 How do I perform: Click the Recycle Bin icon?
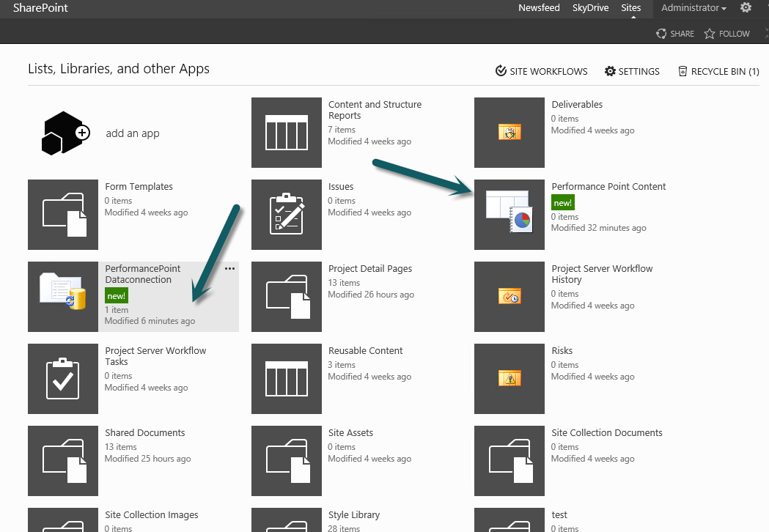pyautogui.click(x=682, y=71)
